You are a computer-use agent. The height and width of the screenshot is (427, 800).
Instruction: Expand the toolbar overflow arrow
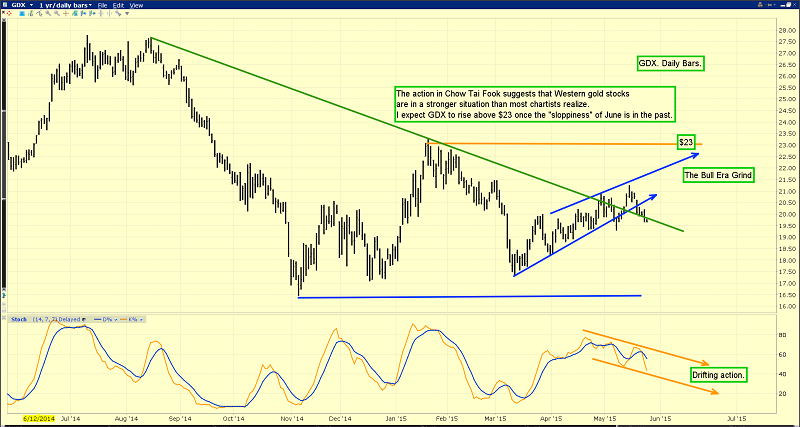pos(127,13)
